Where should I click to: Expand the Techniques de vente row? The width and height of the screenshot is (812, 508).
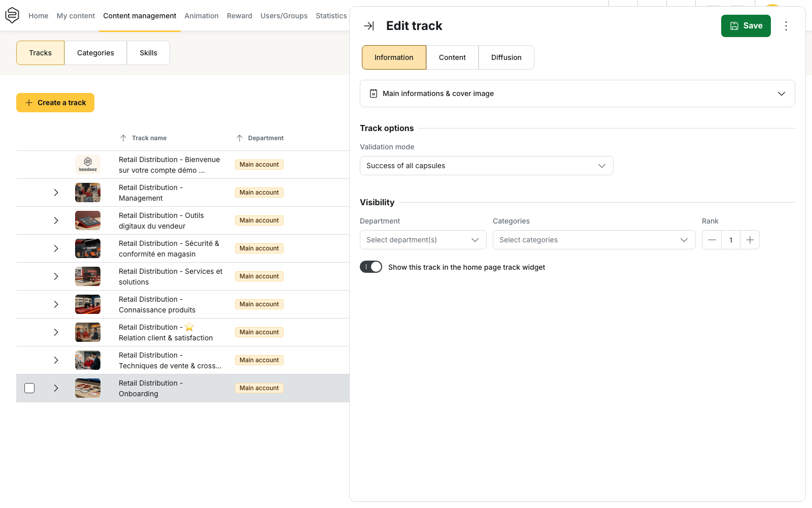click(56, 360)
